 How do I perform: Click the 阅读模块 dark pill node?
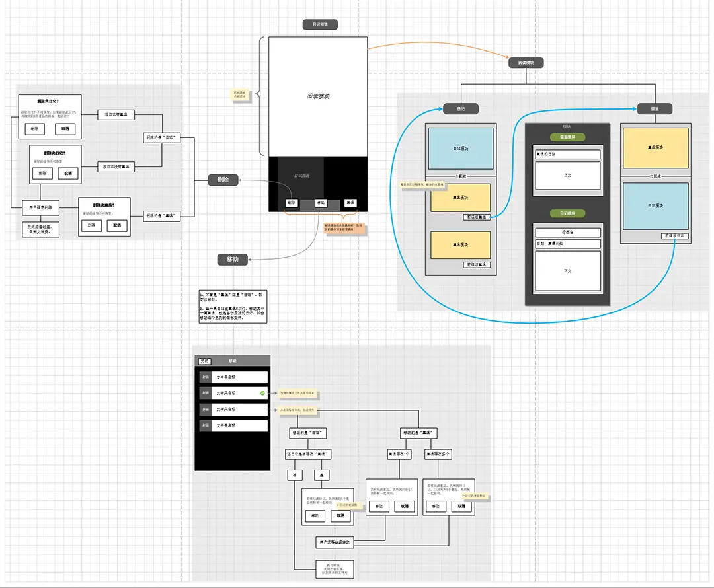click(526, 63)
